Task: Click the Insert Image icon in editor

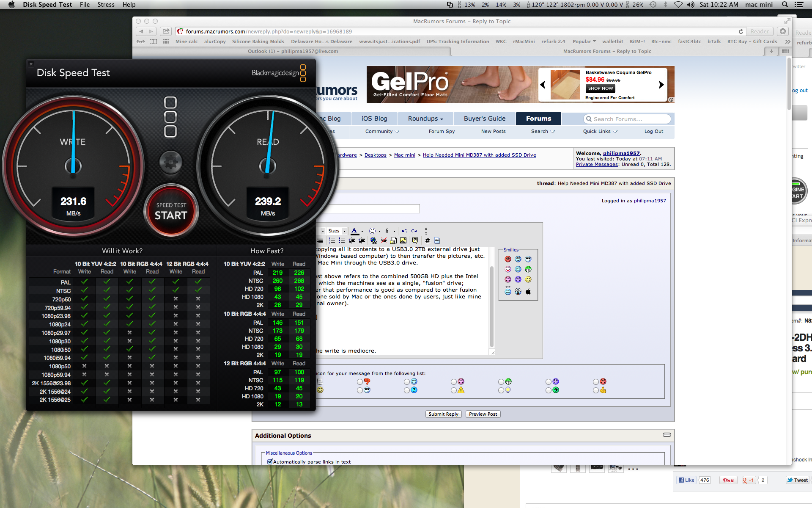Action: pyautogui.click(x=403, y=240)
